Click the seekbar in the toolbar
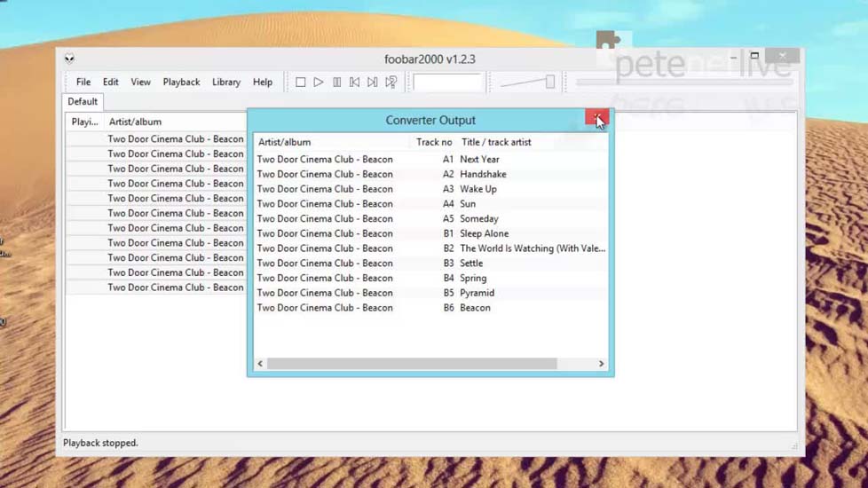The height and width of the screenshot is (488, 868). click(x=684, y=83)
